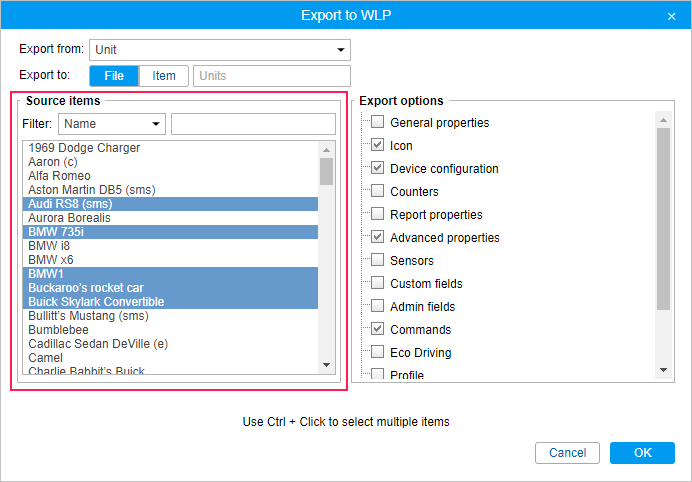Select the File export tab
The image size is (692, 482).
pos(114,76)
